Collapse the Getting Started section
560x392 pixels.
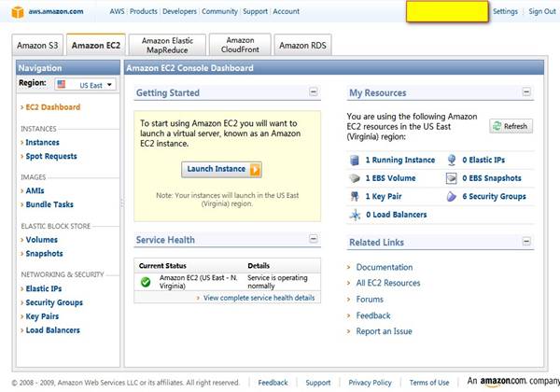(x=314, y=92)
